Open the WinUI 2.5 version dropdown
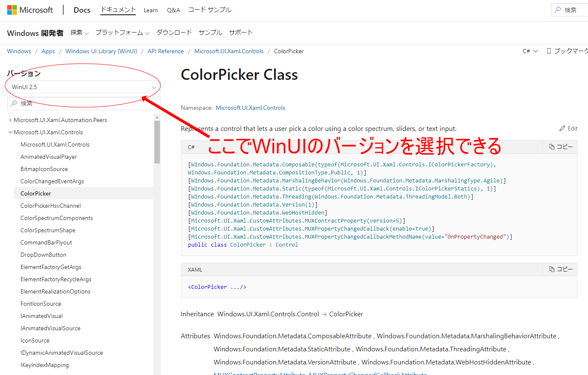The image size is (588, 375). point(84,87)
